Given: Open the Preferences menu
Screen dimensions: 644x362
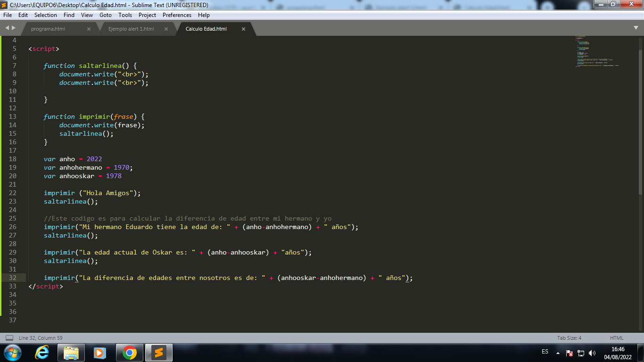Looking at the screenshot, I should (x=177, y=15).
